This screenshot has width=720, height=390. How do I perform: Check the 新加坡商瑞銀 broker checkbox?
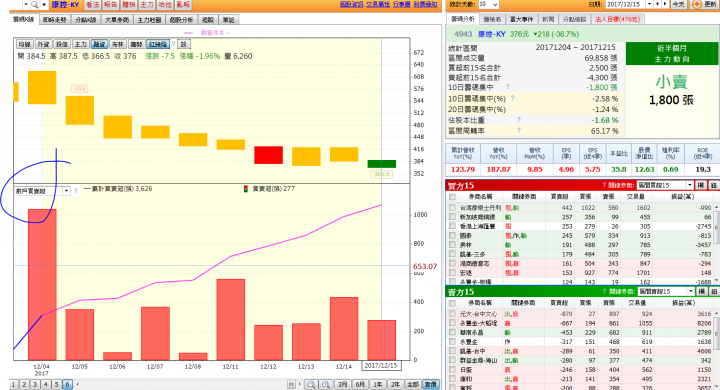[x=452, y=217]
